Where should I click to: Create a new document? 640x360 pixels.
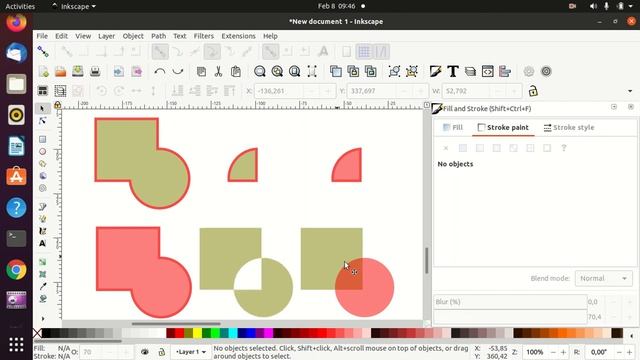point(43,71)
